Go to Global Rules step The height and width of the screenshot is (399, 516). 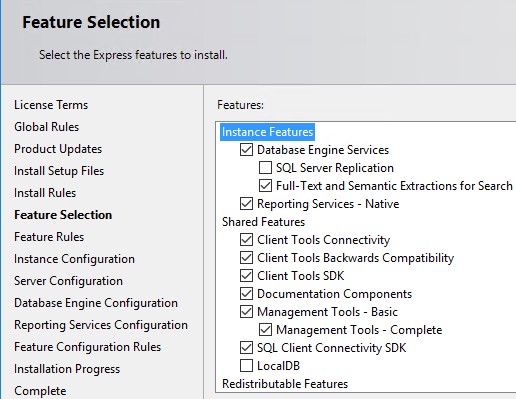coord(47,127)
